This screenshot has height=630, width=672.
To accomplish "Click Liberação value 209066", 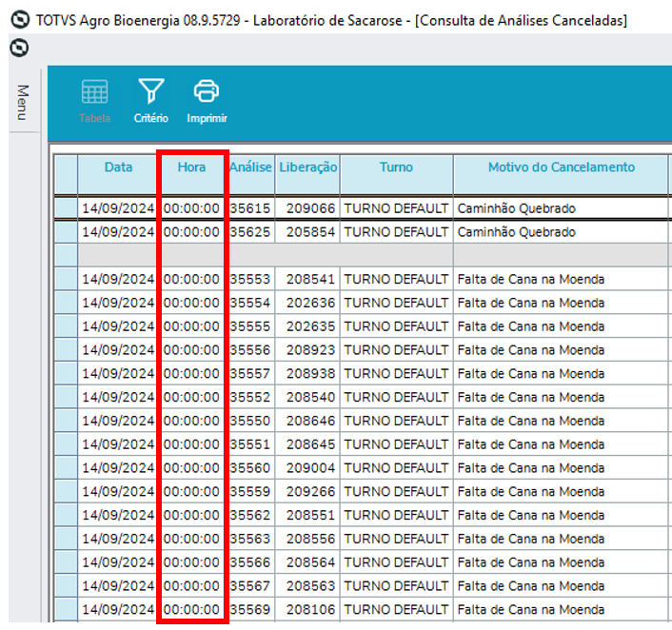I will pyautogui.click(x=310, y=208).
